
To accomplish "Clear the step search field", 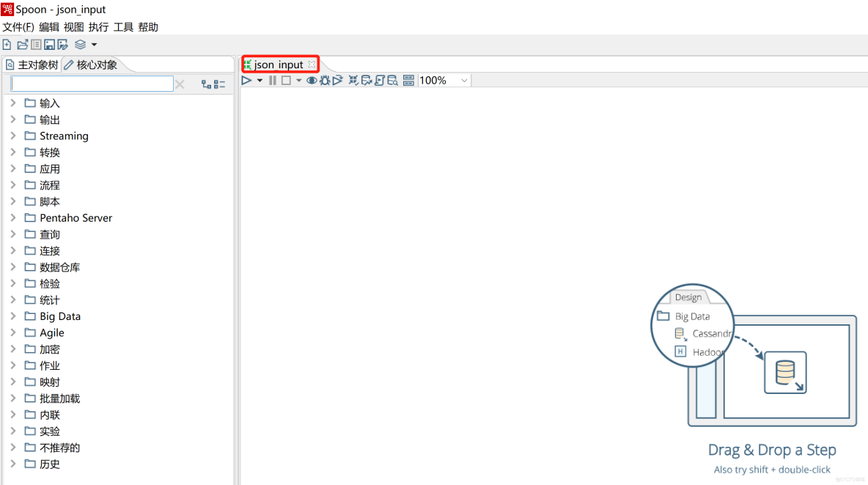I will pyautogui.click(x=180, y=84).
